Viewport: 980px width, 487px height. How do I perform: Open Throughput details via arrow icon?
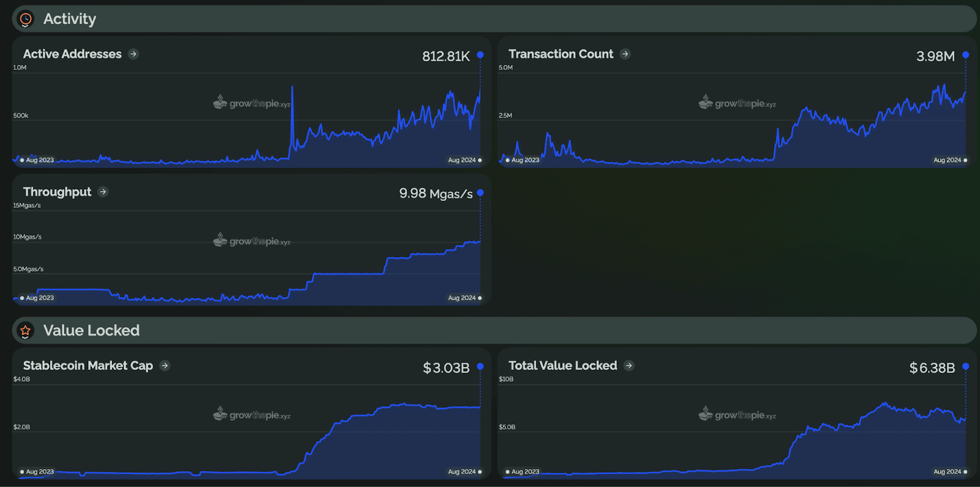pos(103,192)
